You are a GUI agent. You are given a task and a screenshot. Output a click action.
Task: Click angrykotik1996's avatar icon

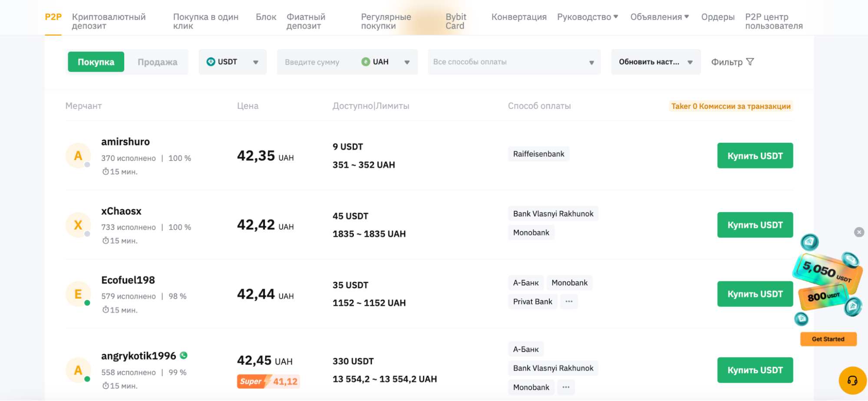click(x=78, y=370)
